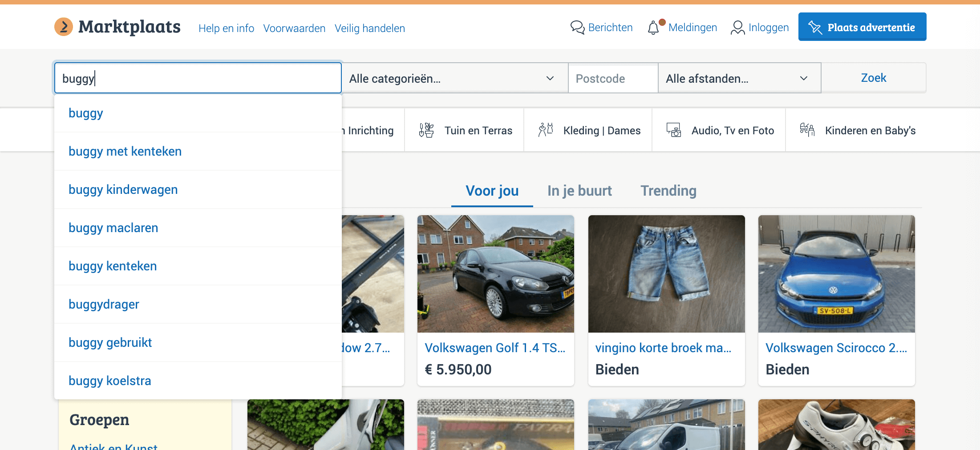Choose suggestion 'buggy kenteken'
This screenshot has height=450, width=980.
[198, 266]
